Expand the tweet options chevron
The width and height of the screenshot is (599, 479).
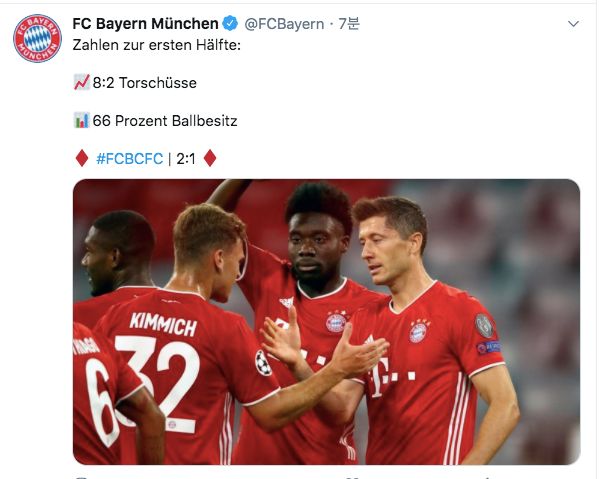573,24
